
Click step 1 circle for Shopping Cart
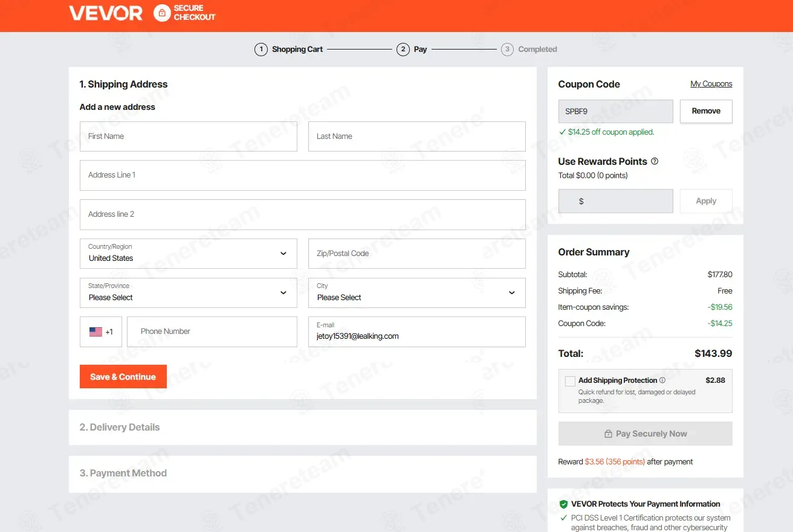(261, 50)
